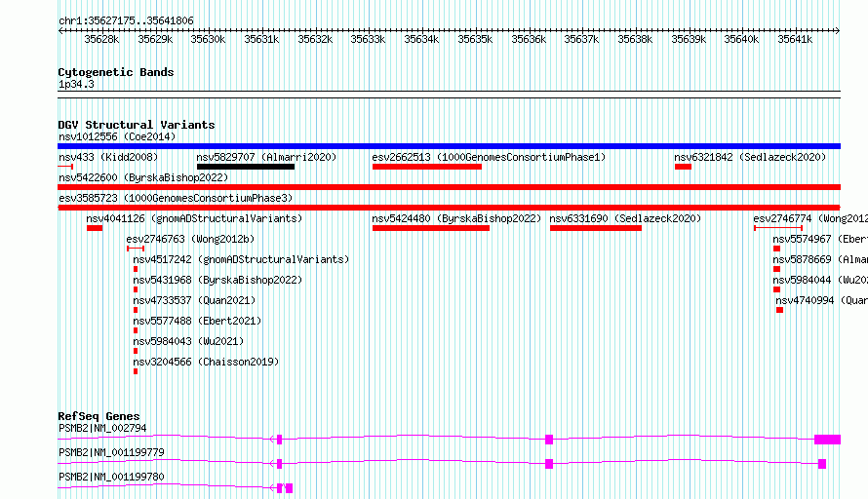Open the nsv5984044 variant label
The image size is (868, 499).
pos(820,280)
